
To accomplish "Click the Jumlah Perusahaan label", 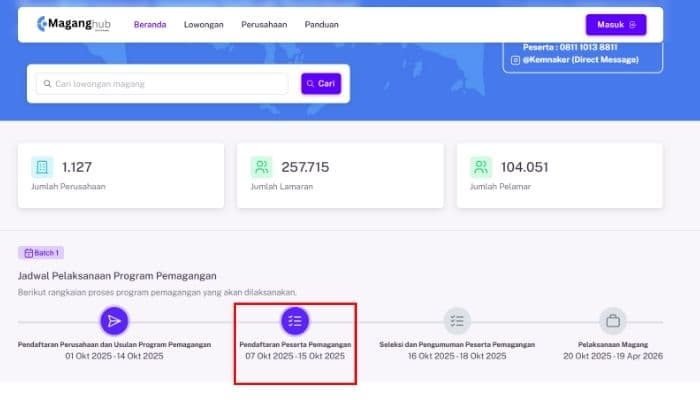I will pyautogui.click(x=68, y=187).
